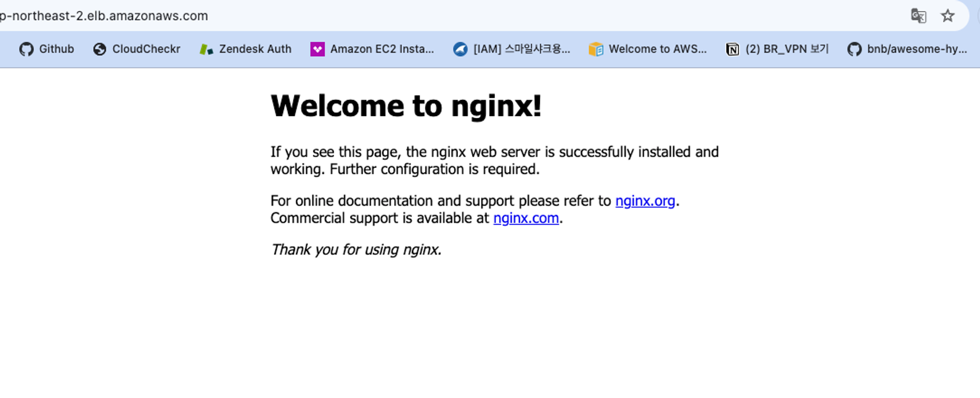
Task: Open the Github bookmark
Action: (47, 49)
